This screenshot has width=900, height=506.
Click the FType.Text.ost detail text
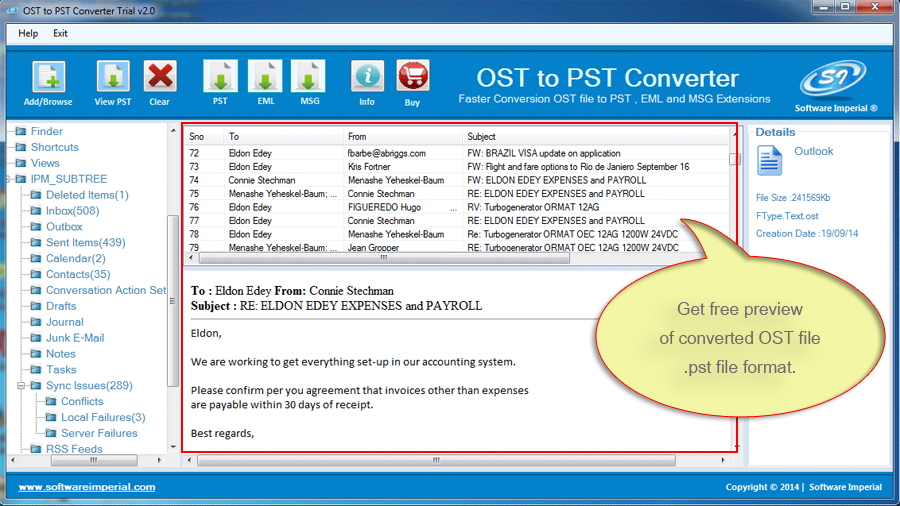pyautogui.click(x=787, y=216)
